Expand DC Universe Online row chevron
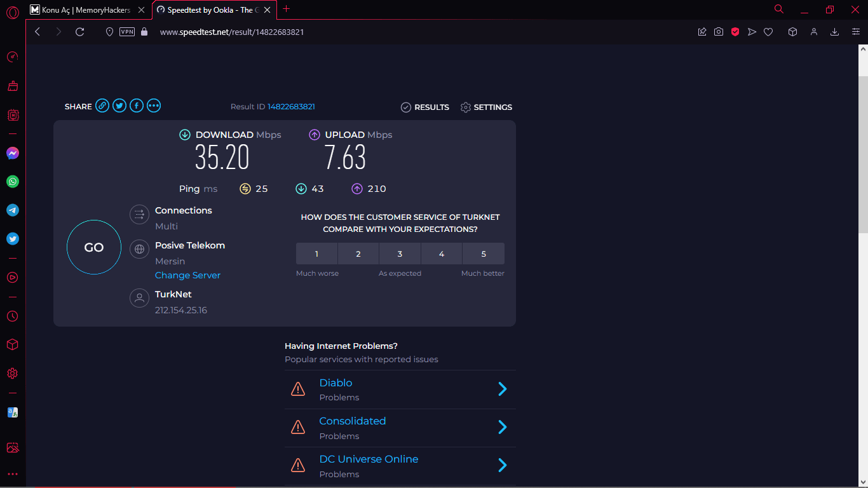The width and height of the screenshot is (868, 488). click(x=502, y=465)
